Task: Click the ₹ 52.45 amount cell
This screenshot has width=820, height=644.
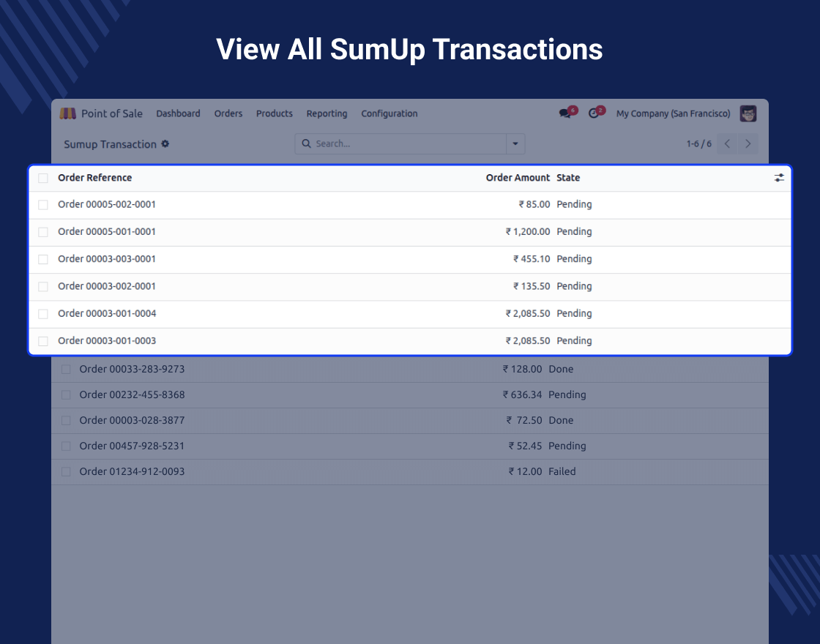Action: (525, 446)
